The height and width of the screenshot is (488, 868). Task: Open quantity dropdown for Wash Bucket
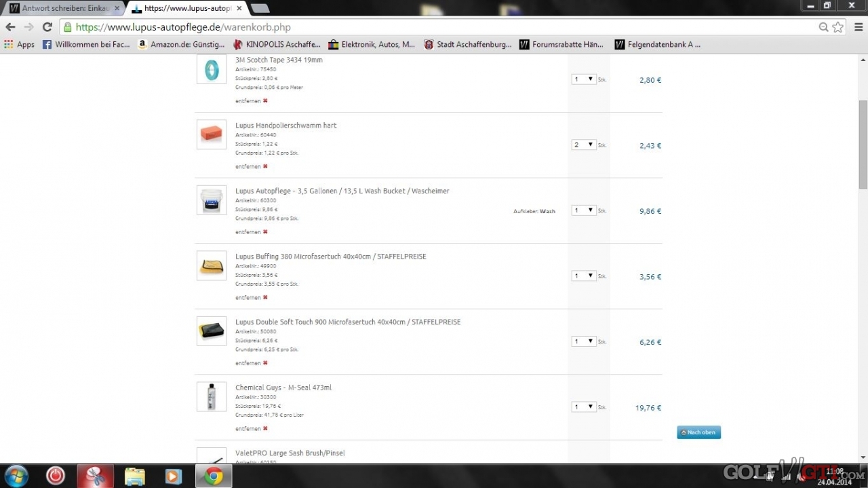583,210
